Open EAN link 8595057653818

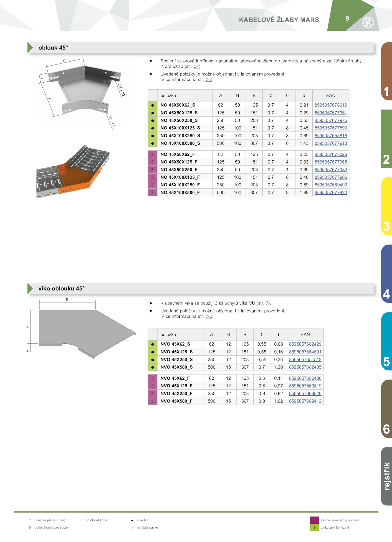331,136
